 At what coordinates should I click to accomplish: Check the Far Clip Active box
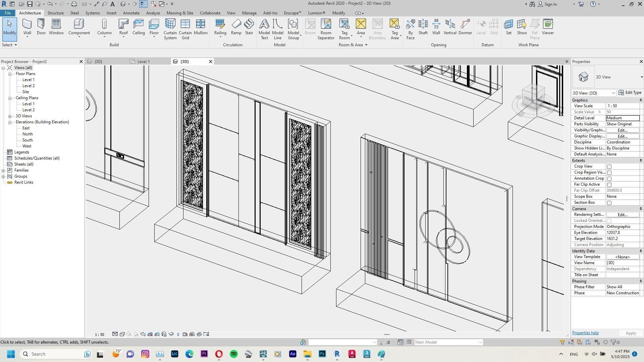[x=609, y=184]
